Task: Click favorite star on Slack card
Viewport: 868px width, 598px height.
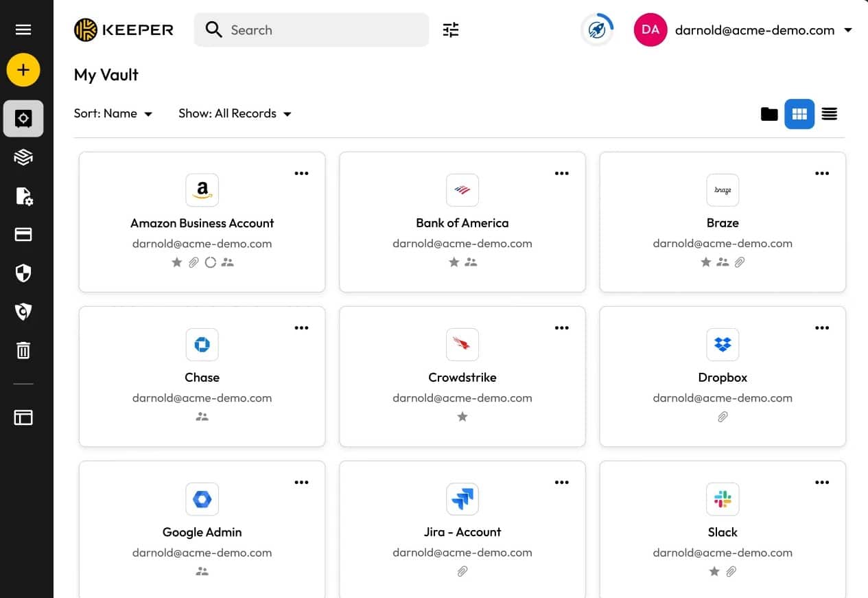Action: pyautogui.click(x=714, y=571)
